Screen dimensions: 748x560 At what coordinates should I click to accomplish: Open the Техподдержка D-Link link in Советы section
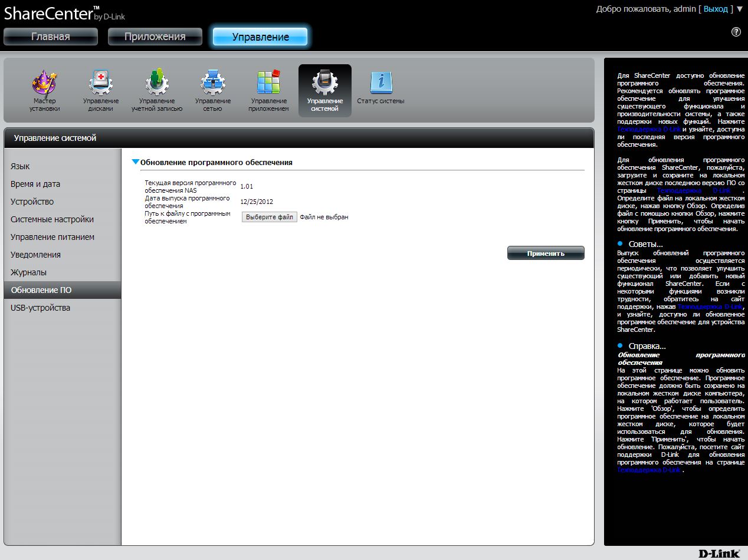click(710, 307)
